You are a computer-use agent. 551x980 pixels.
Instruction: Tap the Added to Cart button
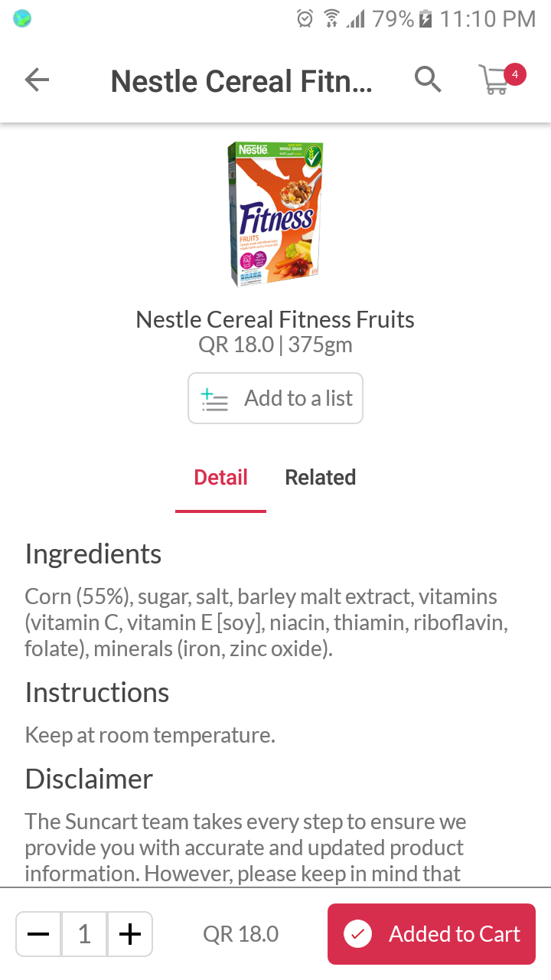[432, 934]
